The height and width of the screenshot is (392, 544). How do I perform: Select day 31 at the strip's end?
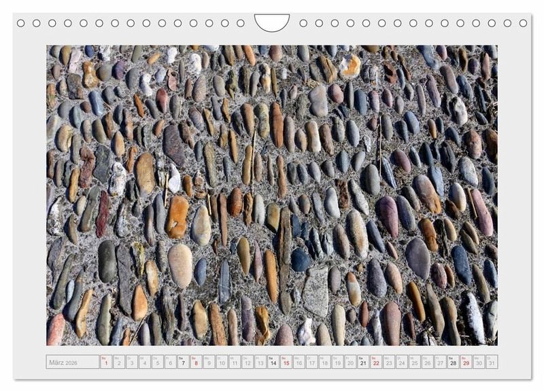click(492, 362)
